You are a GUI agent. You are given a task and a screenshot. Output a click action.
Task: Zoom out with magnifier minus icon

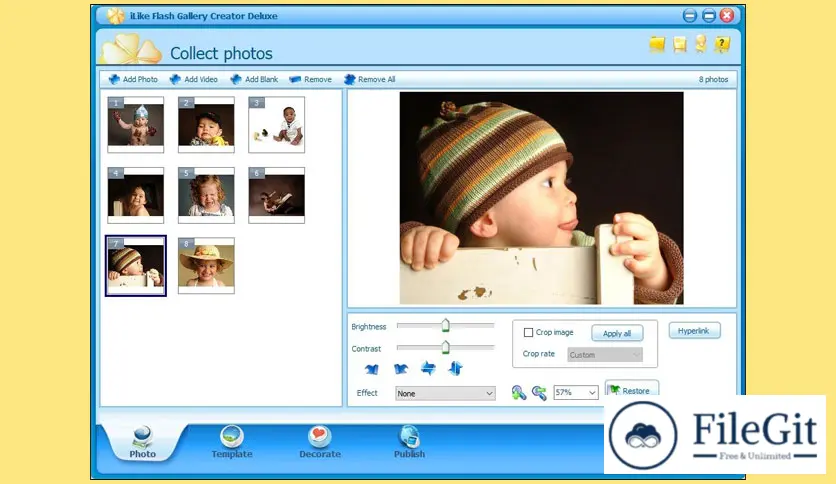tap(539, 393)
